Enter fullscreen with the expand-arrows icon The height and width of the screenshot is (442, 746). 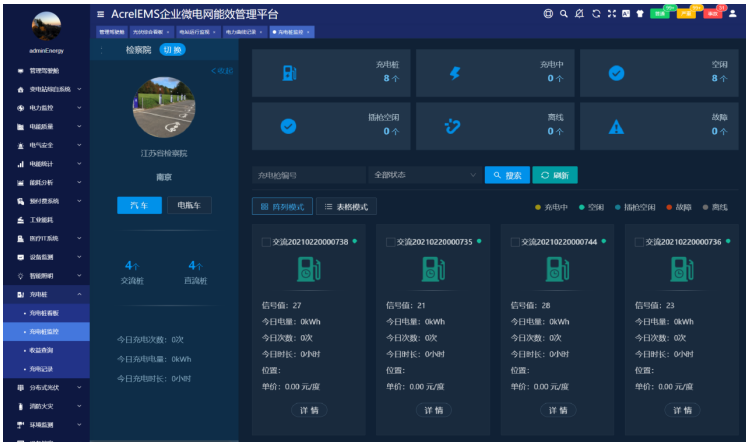click(x=611, y=14)
